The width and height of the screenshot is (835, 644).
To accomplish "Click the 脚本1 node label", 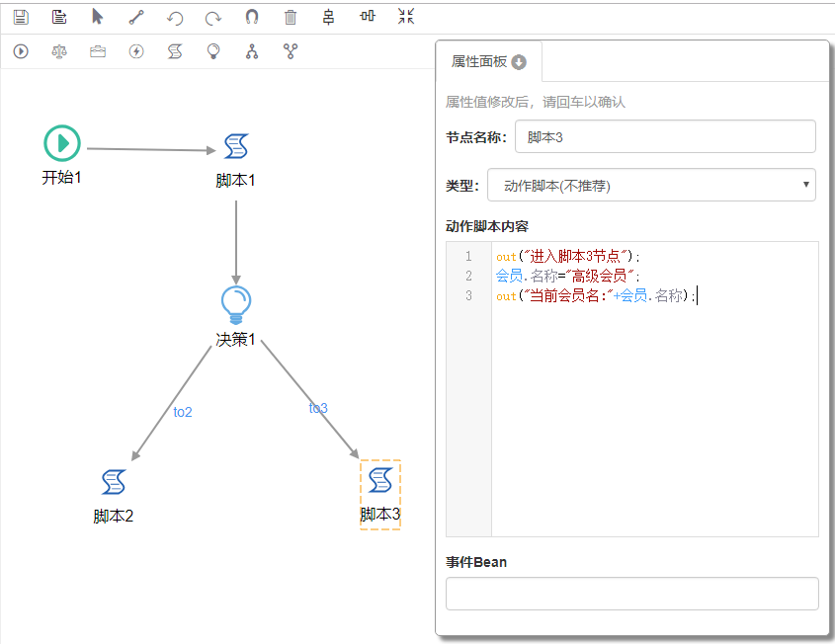I will pyautogui.click(x=236, y=181).
